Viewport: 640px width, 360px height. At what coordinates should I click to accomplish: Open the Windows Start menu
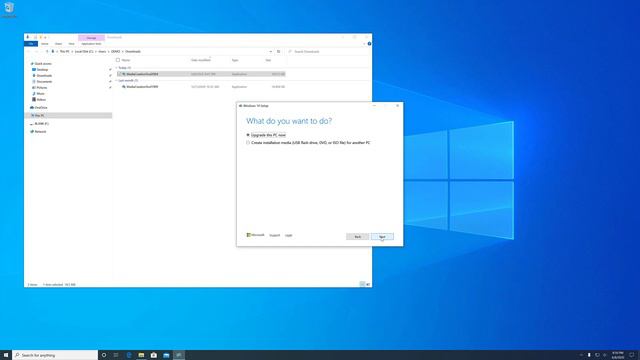coord(6,355)
